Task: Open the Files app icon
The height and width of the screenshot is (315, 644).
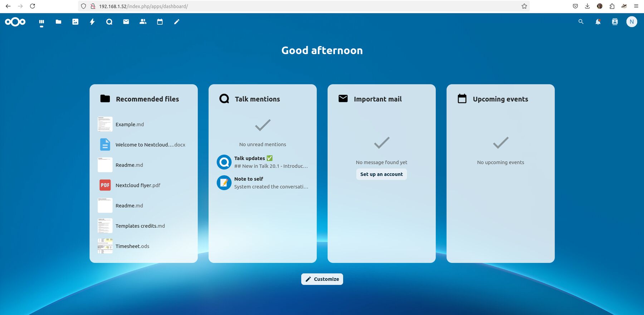Action: [x=58, y=22]
